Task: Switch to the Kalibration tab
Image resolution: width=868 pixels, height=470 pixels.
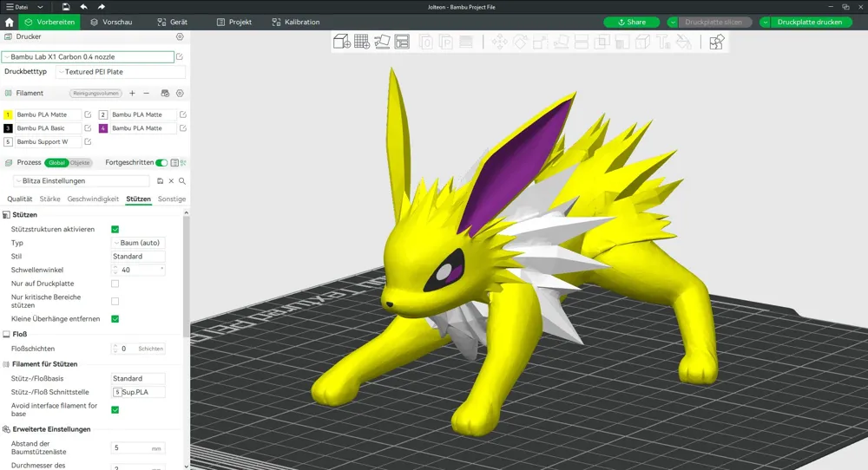Action: [296, 23]
